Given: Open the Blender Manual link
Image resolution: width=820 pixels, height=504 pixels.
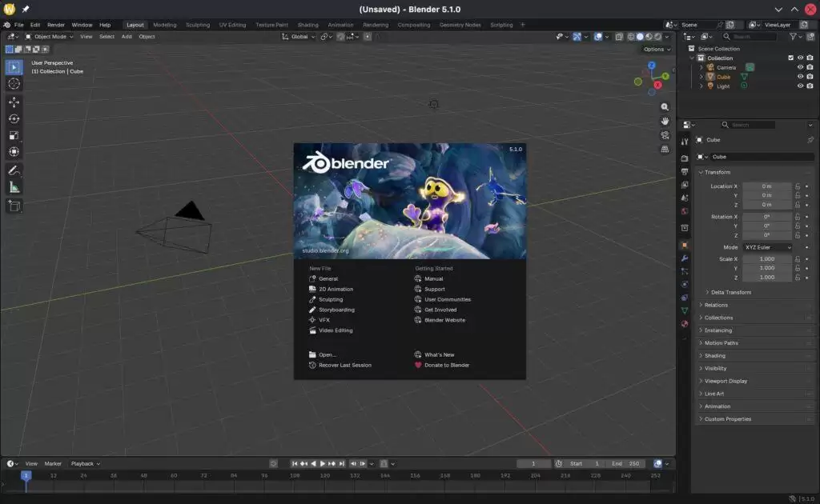Looking at the screenshot, I should pyautogui.click(x=432, y=278).
